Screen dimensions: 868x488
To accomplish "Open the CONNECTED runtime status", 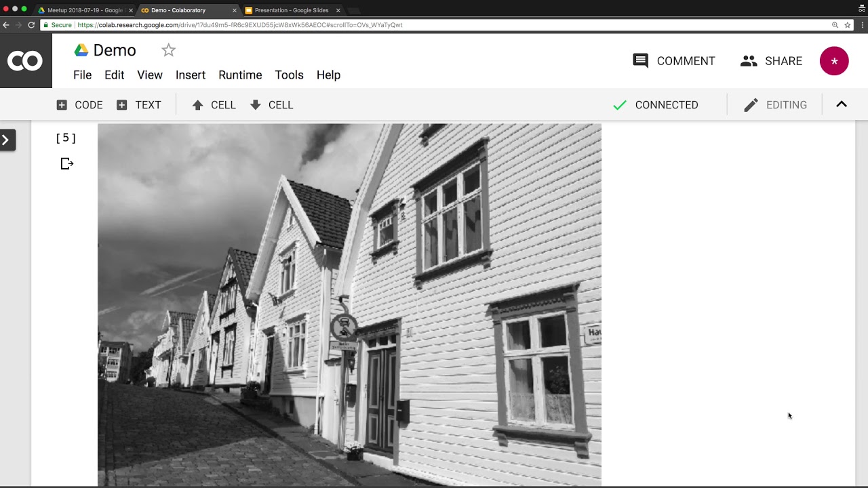I will 655,105.
